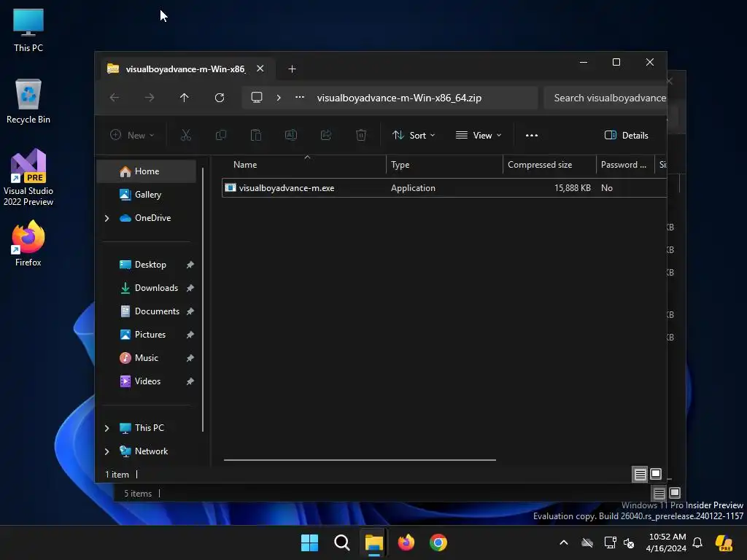Open Chrome from taskbar
The height and width of the screenshot is (560, 747).
pos(438,542)
